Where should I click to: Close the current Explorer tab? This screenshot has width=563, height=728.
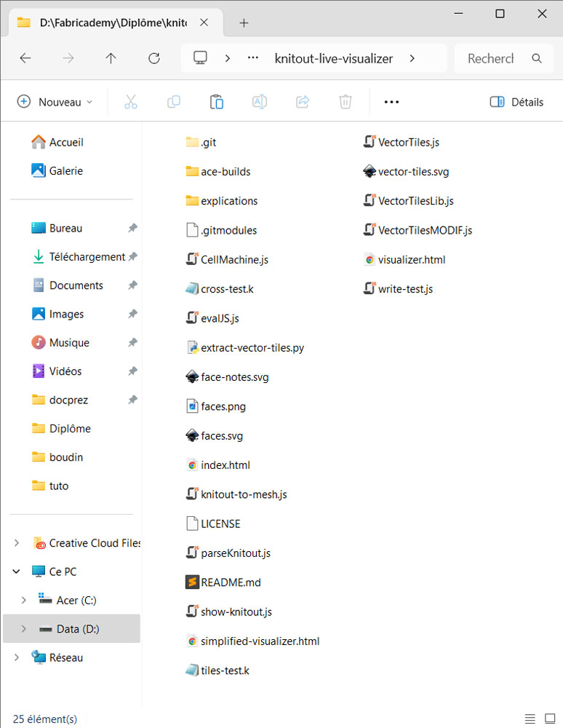coord(204,23)
